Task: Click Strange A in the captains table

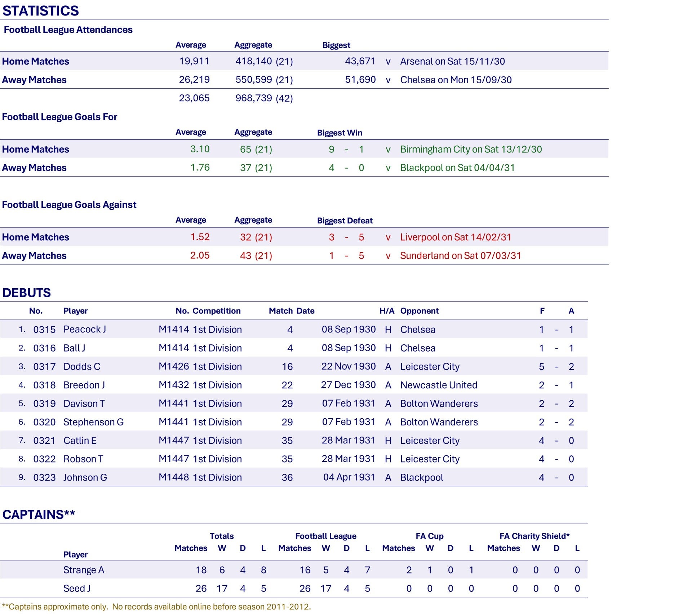Action: click(x=84, y=570)
